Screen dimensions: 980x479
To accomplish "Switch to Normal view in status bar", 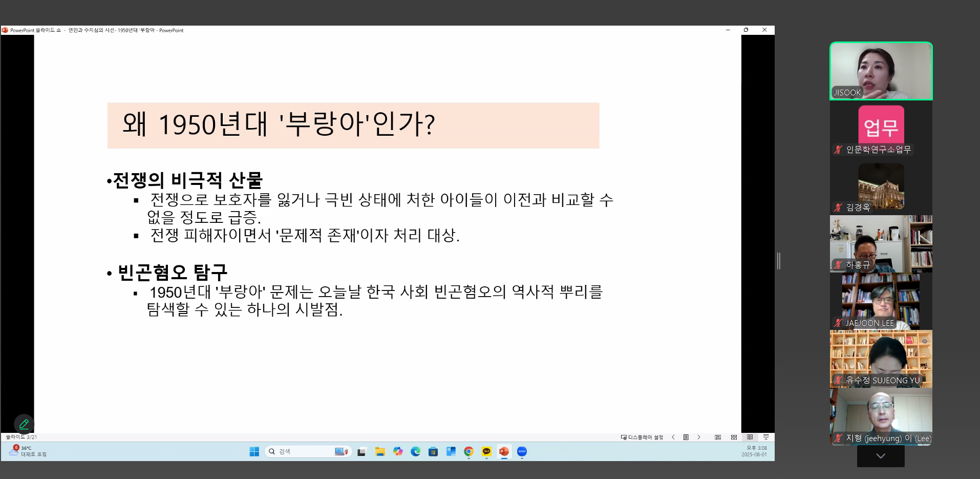I will (x=718, y=438).
